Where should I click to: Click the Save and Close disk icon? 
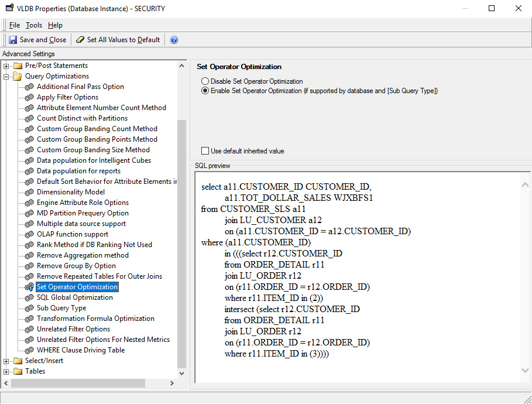point(13,39)
